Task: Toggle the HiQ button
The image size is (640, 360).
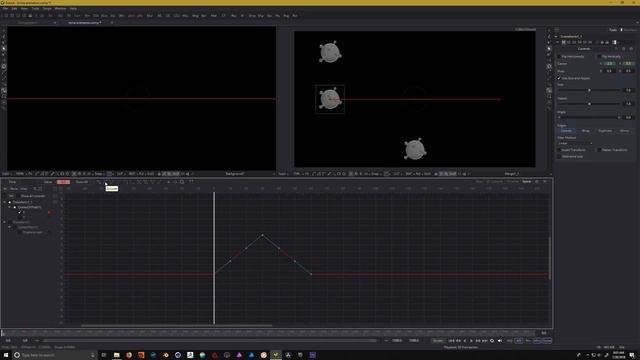Action: [x=518, y=340]
